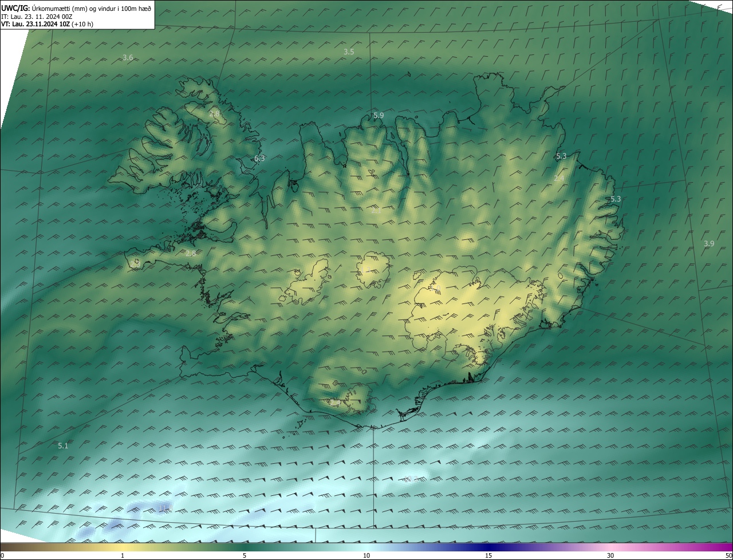The width and height of the screenshot is (733, 560).
Task: Click the 5 tick label on the colour scale
Action: (x=245, y=555)
